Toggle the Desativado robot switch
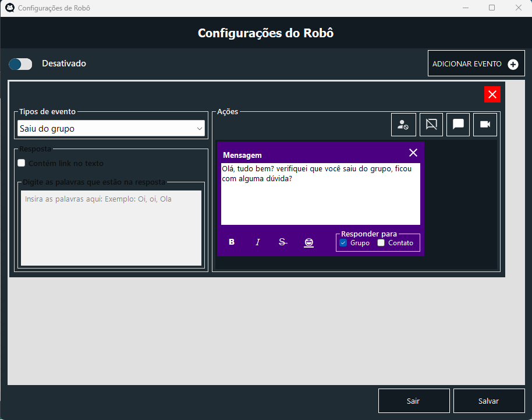The image size is (532, 420). (20, 64)
